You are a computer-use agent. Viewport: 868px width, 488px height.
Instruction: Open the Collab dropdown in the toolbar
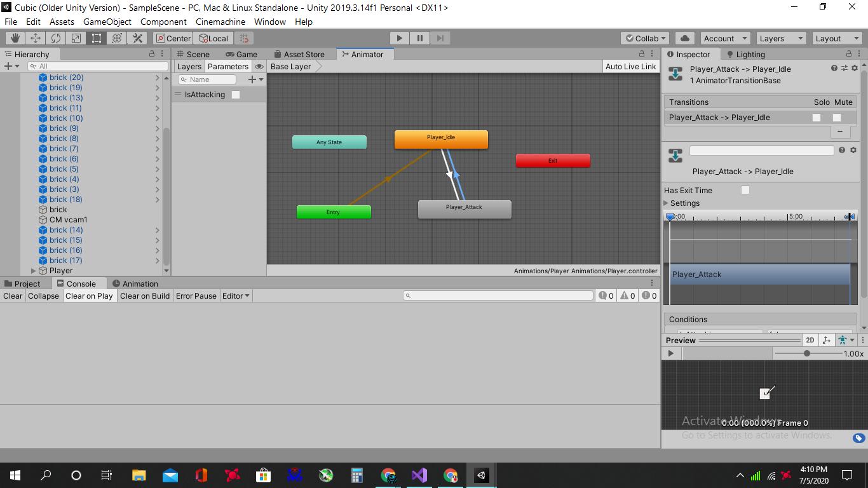click(x=644, y=38)
